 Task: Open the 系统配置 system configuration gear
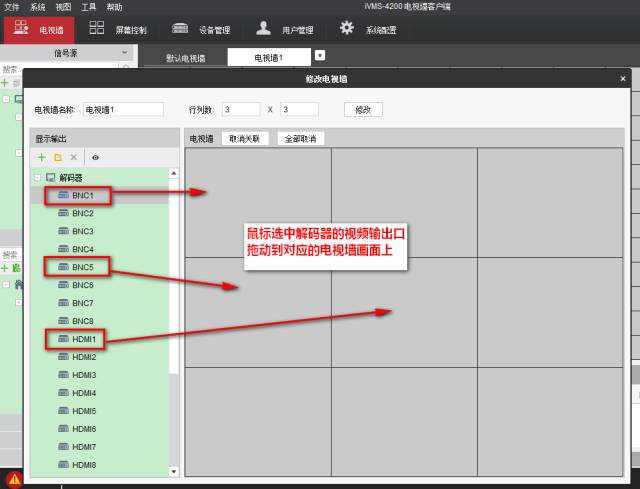click(368, 30)
